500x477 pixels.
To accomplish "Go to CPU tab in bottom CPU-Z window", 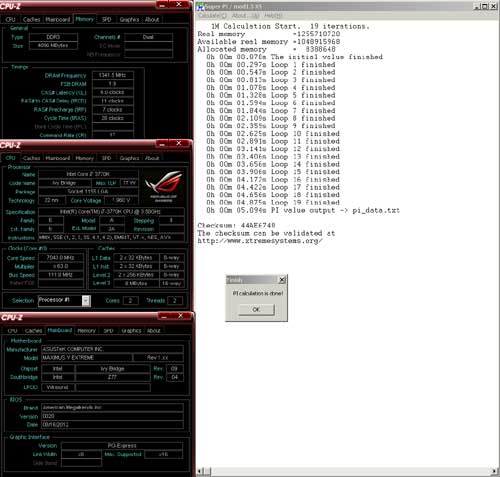I will click(12, 331).
